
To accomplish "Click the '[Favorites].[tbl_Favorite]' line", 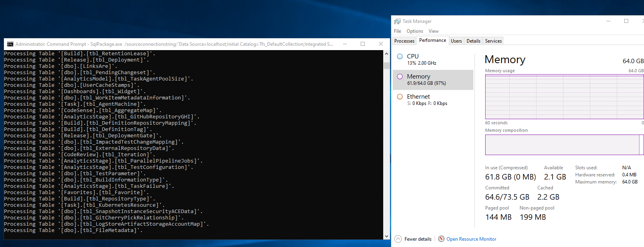I will click(76, 193).
